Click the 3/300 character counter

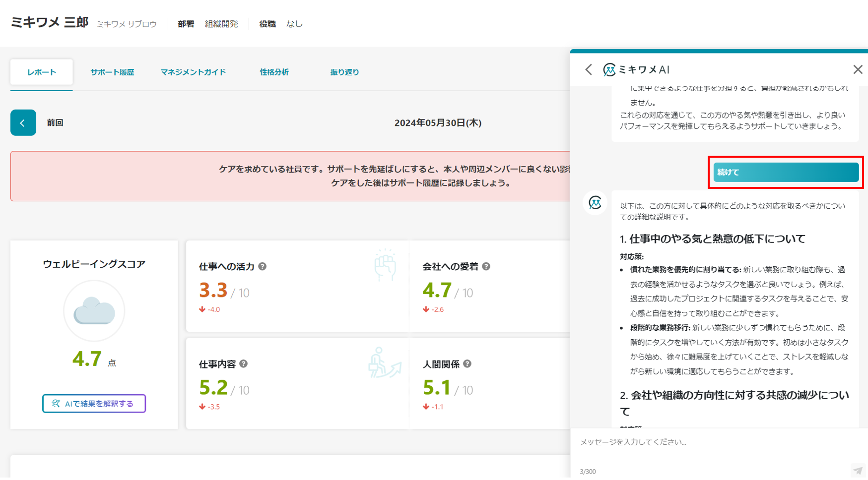point(588,472)
